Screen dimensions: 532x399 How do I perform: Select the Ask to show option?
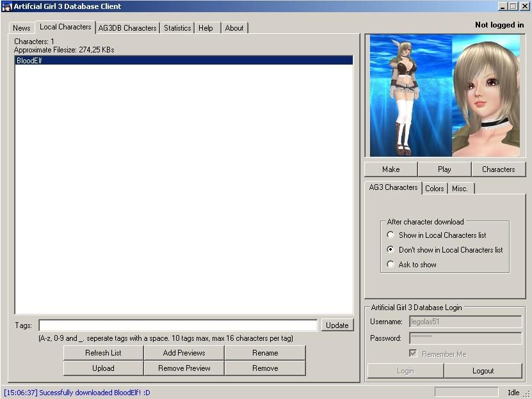(412, 265)
